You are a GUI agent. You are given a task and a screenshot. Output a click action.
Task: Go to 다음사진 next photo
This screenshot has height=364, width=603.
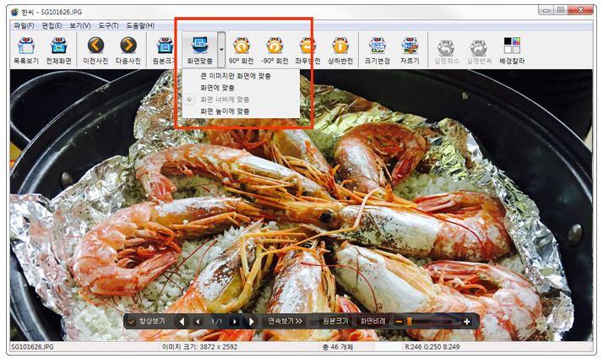(128, 50)
